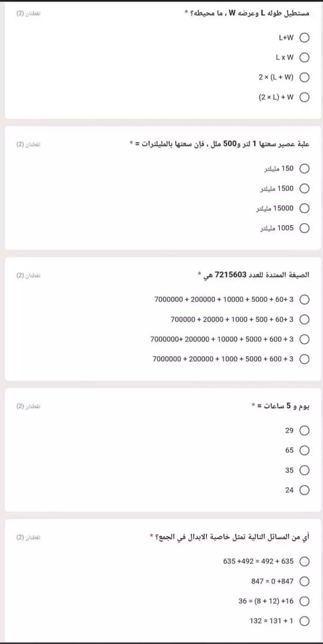Select 36 = (8 + 12) +16 answer

tap(304, 601)
